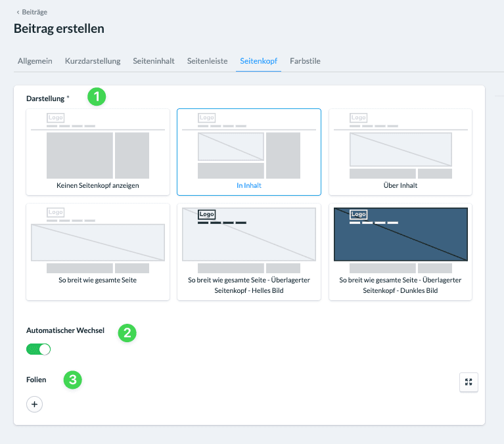Select the In Inhalt layout card
The width and height of the screenshot is (504, 444).
point(249,152)
